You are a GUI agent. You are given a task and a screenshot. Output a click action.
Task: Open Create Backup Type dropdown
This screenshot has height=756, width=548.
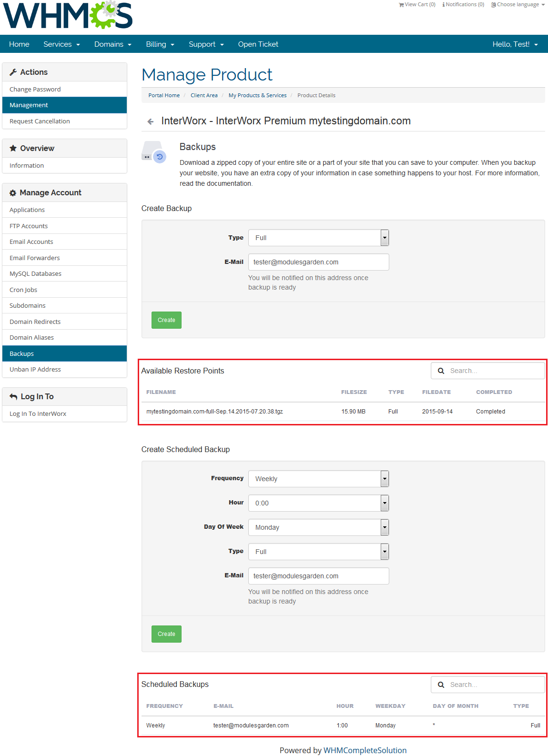pos(319,238)
